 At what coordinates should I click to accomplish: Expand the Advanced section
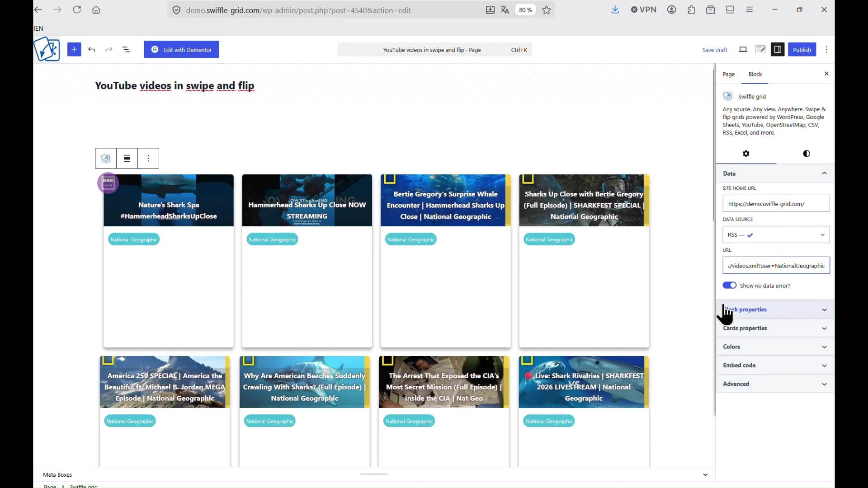(776, 384)
